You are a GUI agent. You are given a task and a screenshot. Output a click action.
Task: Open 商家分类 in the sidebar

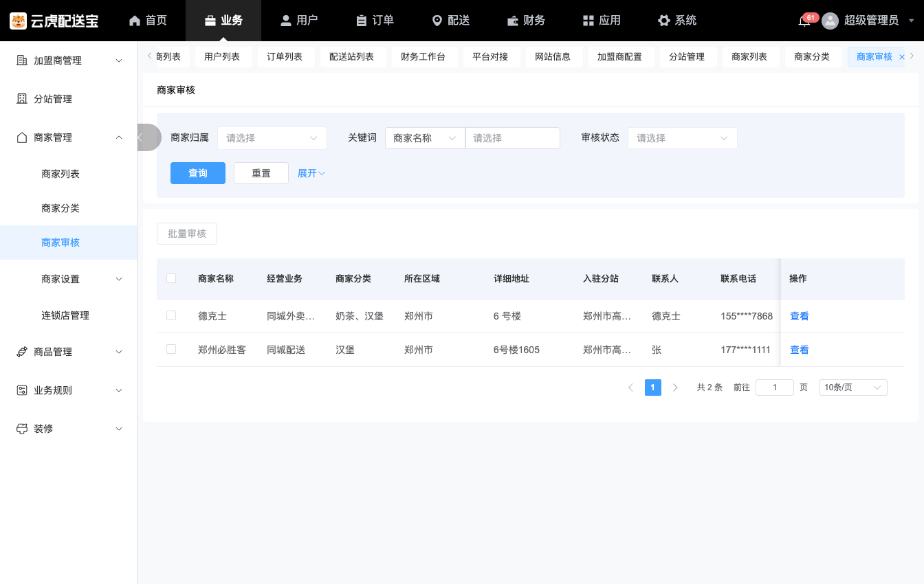[69, 208]
